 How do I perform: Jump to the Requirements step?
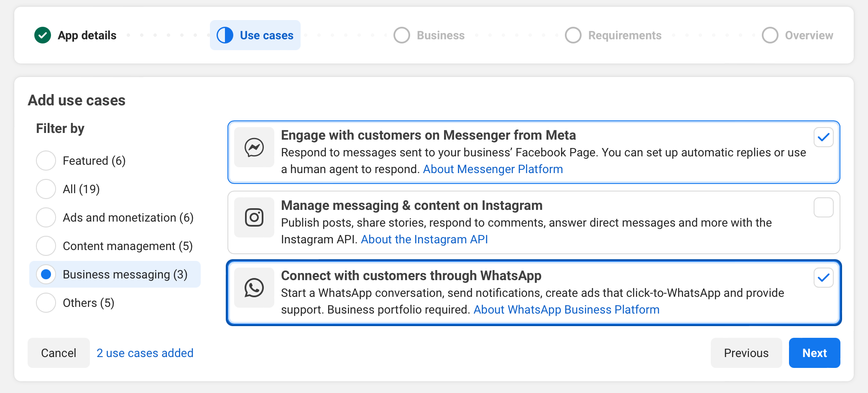[x=613, y=36]
